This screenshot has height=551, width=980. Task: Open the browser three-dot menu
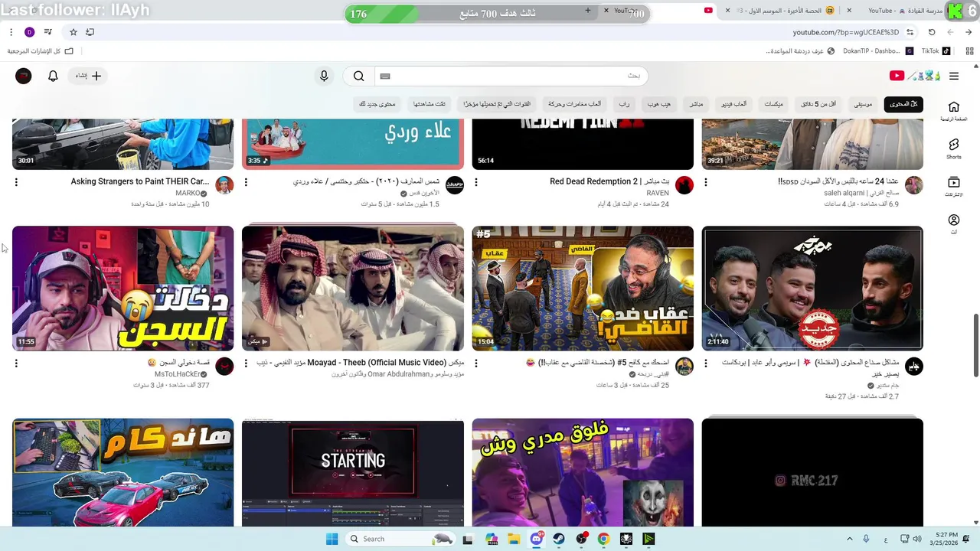[x=11, y=32]
